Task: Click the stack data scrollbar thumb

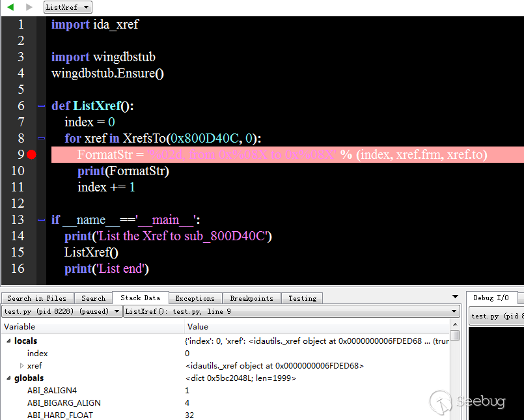Action: point(455,335)
